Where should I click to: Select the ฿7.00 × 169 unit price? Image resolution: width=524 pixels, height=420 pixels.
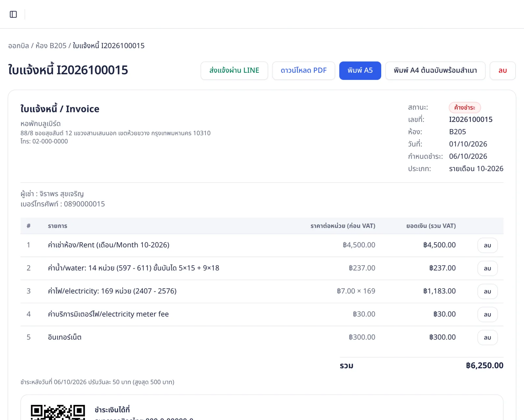coord(356,291)
